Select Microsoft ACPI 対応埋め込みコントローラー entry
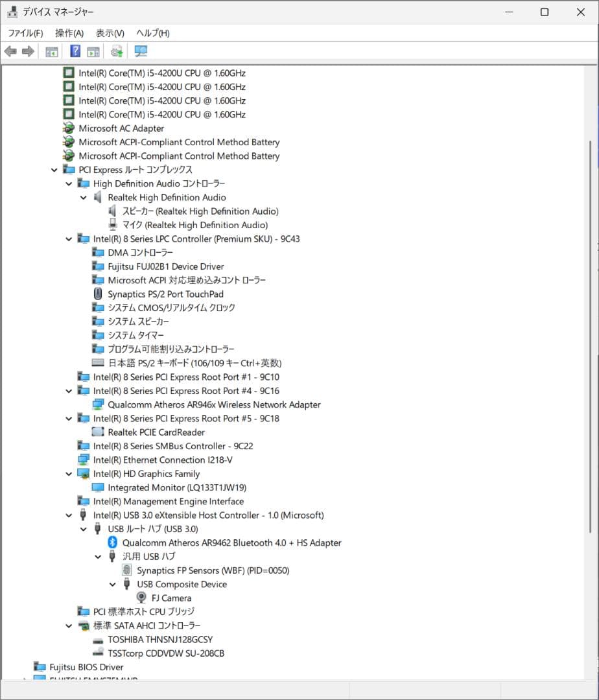 pyautogui.click(x=187, y=281)
